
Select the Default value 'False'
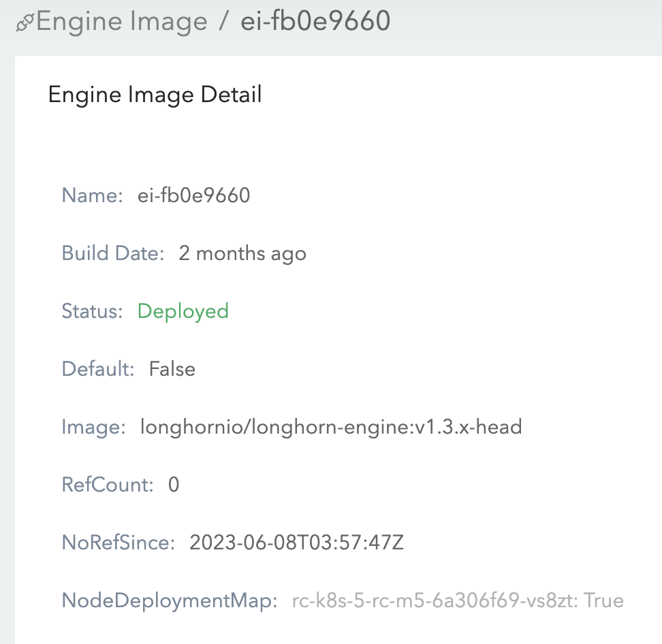172,369
